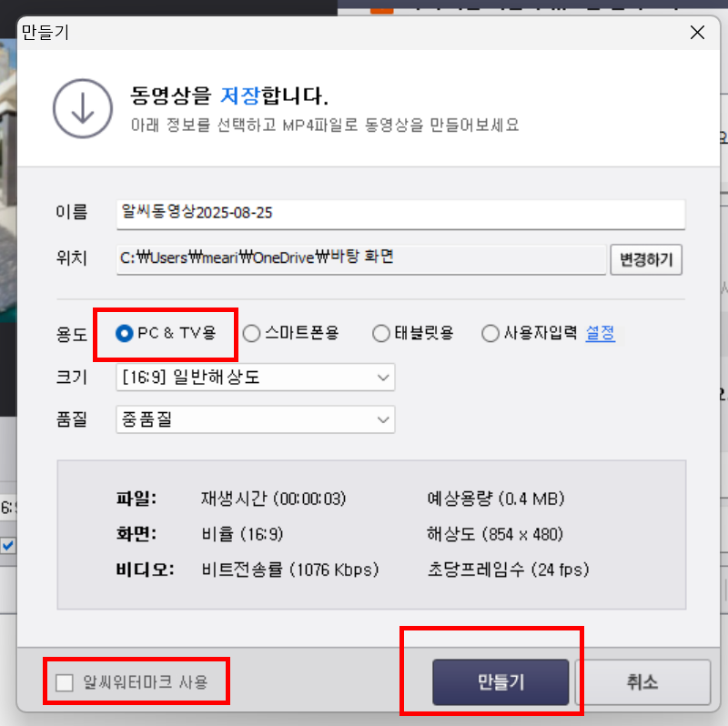Pick the 태블릿용 radio button
The image size is (728, 726).
click(x=381, y=333)
